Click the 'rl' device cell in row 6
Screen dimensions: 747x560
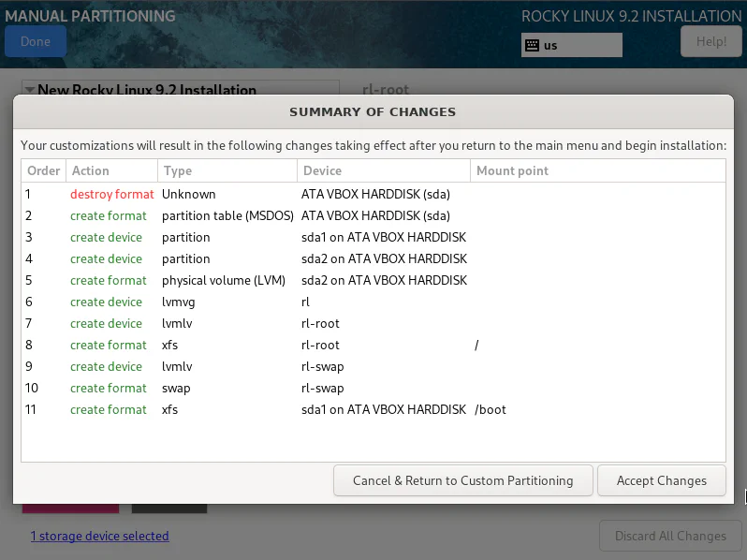[305, 302]
